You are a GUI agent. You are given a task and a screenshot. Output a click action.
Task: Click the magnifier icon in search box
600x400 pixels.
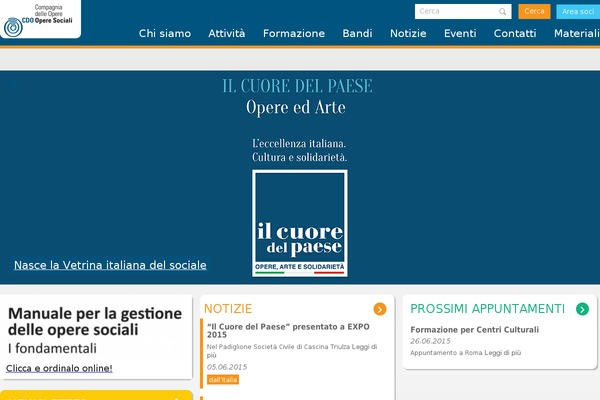tap(502, 12)
